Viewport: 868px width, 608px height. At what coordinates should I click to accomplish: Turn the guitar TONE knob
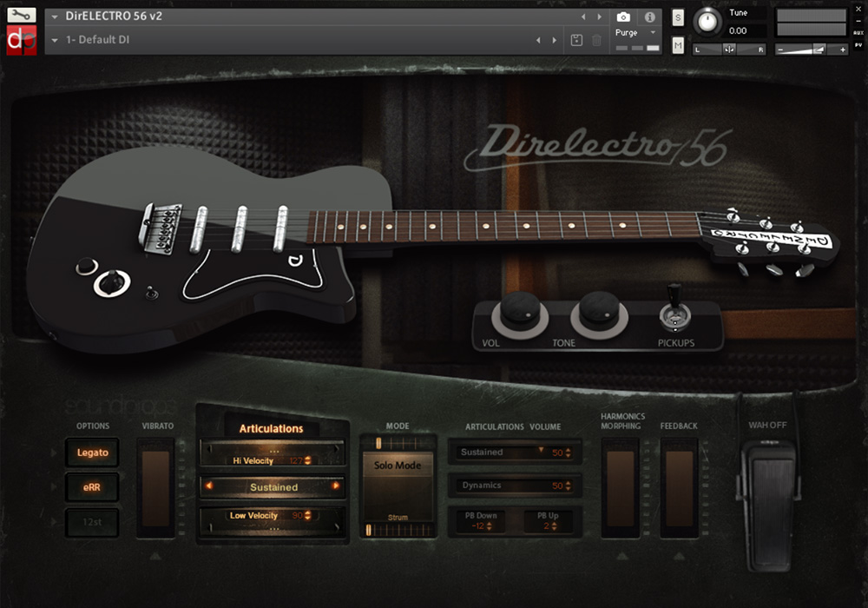599,314
